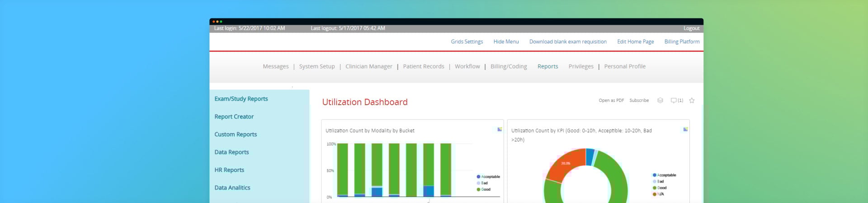Toggle the Good legend marker in bar chart
The image size is (868, 203).
click(478, 189)
